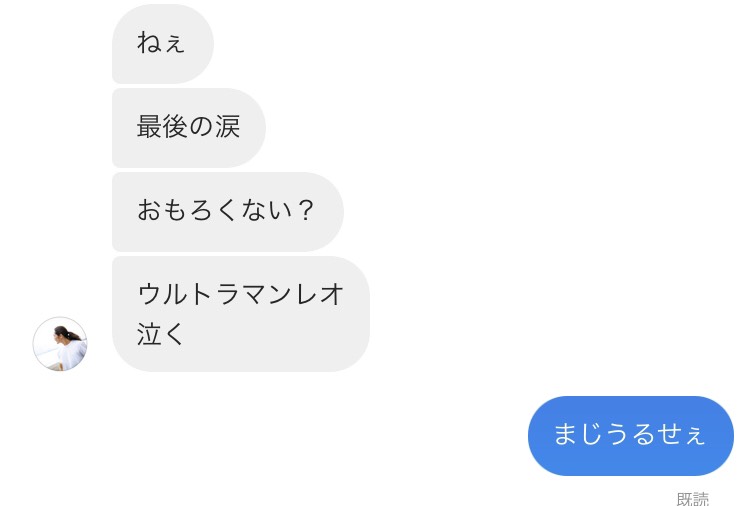Screen dimensions: 750x506
Task: Click the sender's profile avatar
Action: click(60, 344)
